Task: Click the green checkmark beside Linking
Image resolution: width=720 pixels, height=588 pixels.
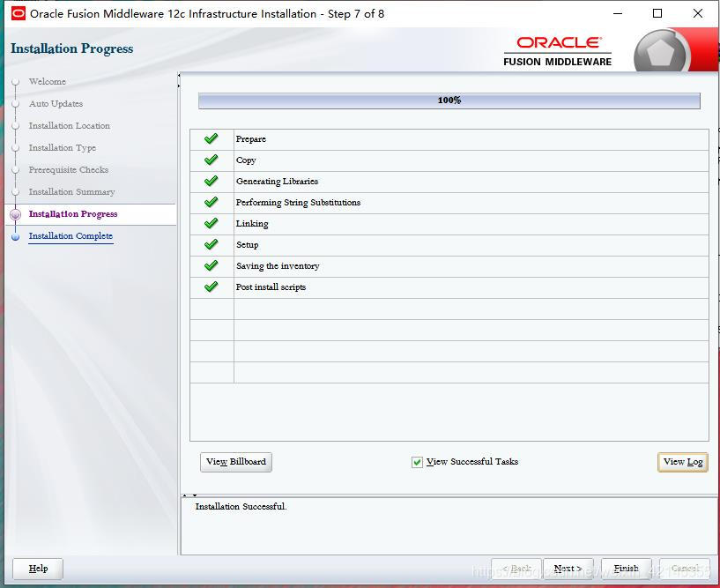Action: [x=212, y=223]
